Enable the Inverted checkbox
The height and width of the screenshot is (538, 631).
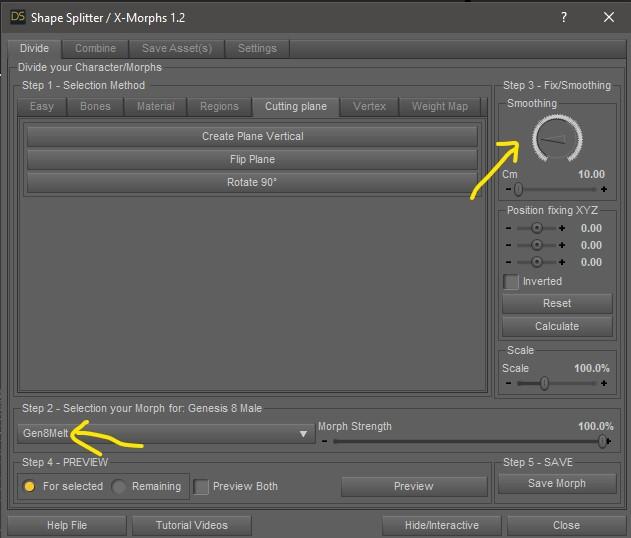(511, 282)
